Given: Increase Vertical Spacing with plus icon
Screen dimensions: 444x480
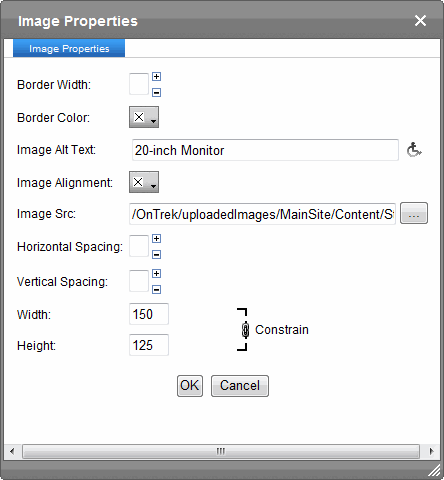Looking at the screenshot, I should click(156, 274).
